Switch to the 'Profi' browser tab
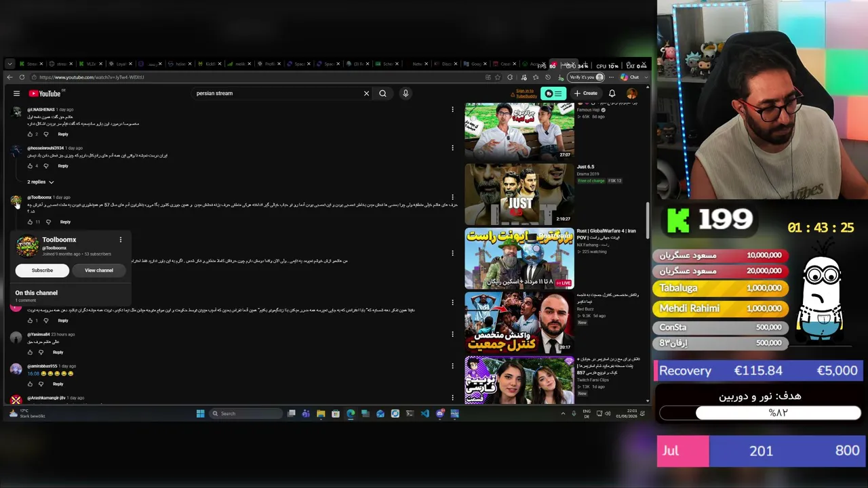The height and width of the screenshot is (488, 868). click(x=269, y=64)
